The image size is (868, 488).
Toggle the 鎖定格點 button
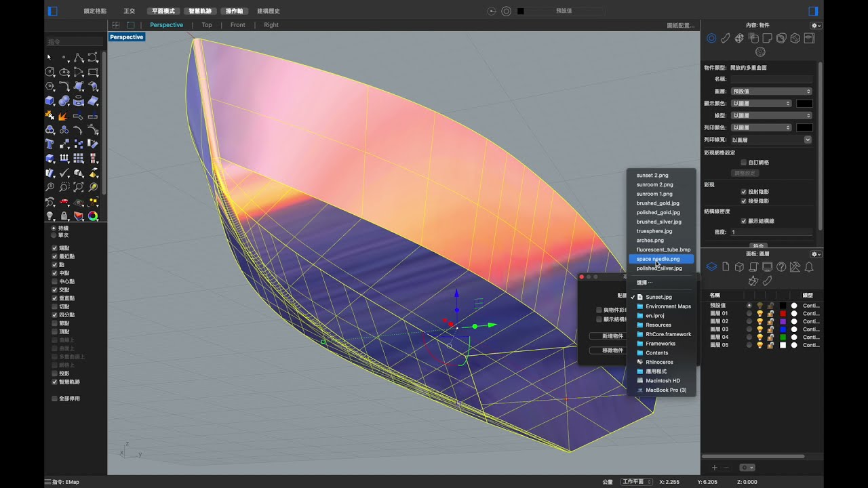coord(95,11)
